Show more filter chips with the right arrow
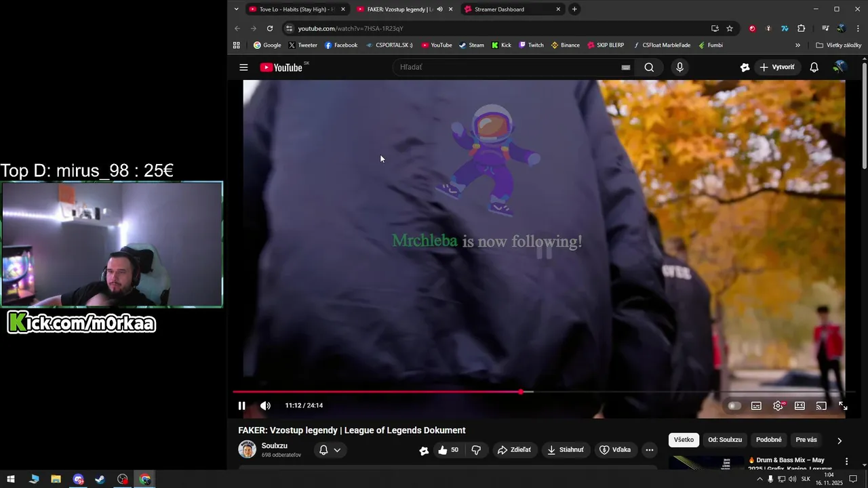The width and height of the screenshot is (868, 488). pos(840,441)
